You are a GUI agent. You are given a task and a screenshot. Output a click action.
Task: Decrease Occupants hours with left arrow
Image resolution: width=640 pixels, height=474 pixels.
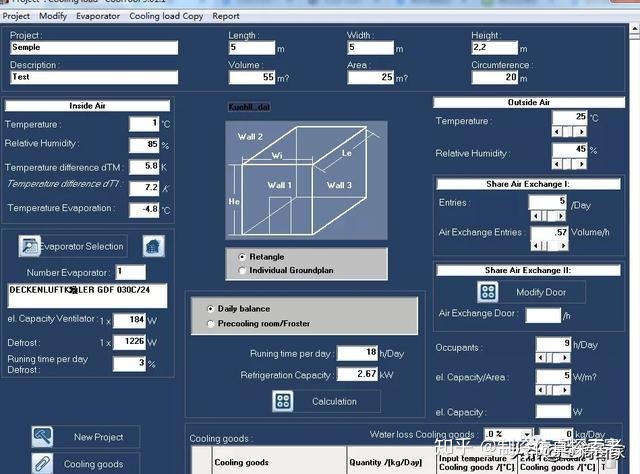click(541, 358)
